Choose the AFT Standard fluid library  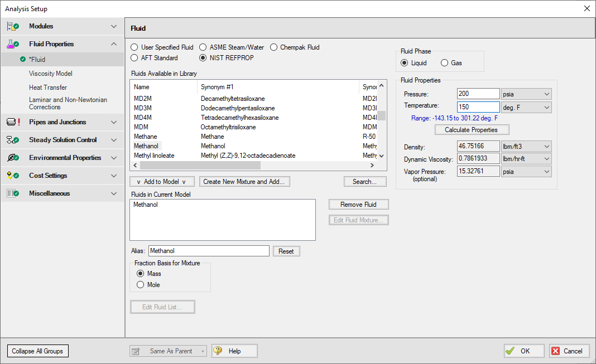pyautogui.click(x=134, y=58)
